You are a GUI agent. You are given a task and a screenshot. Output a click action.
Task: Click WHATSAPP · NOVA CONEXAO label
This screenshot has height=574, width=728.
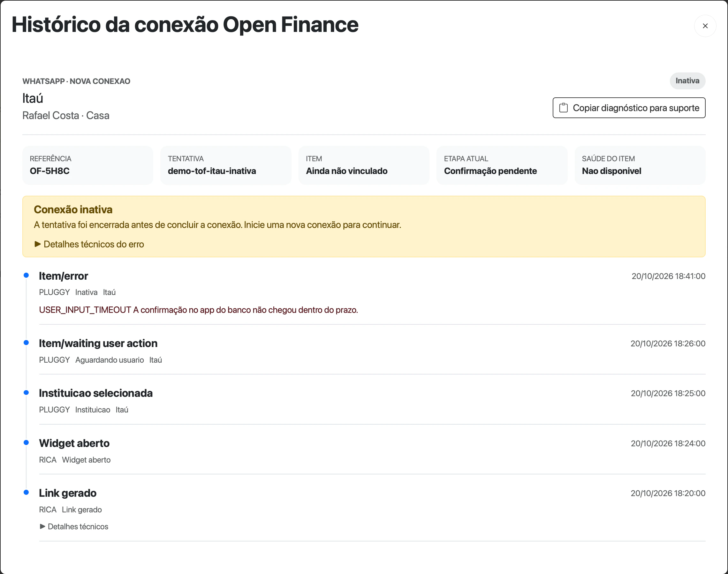coord(76,81)
